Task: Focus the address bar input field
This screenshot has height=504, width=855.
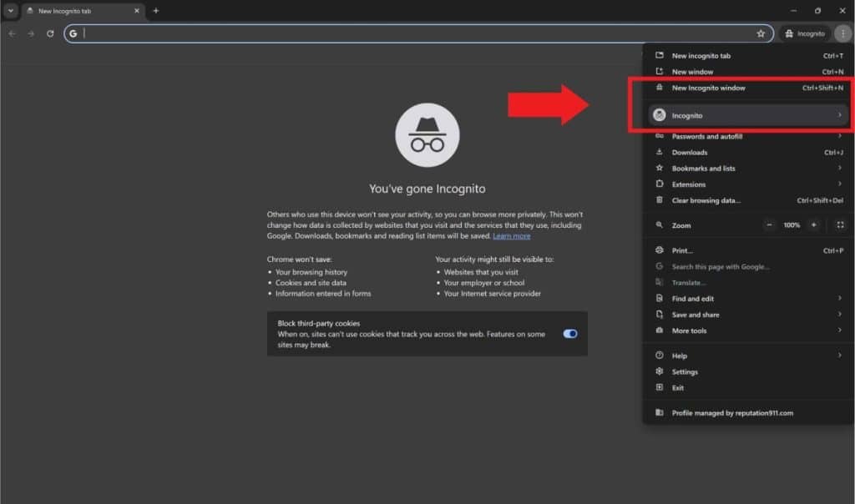Action: 419,33
